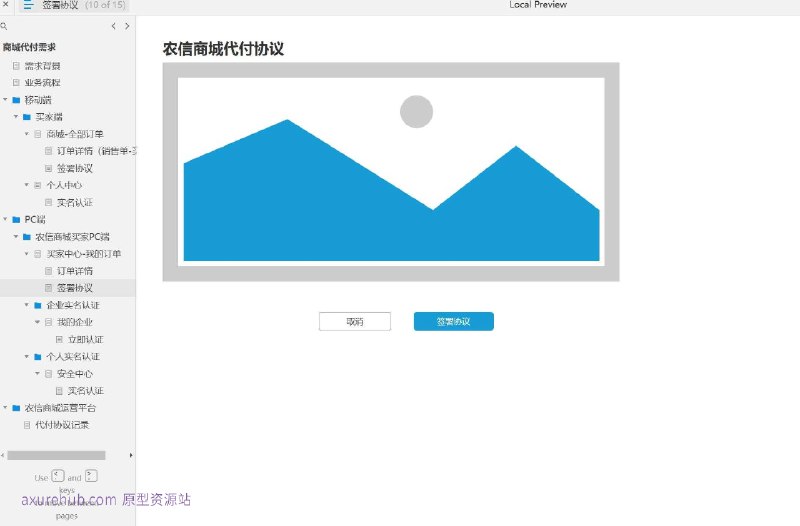Collapse the 买家中心-我的订单 node arrow
Screen dimensions: 800x526
27,254
